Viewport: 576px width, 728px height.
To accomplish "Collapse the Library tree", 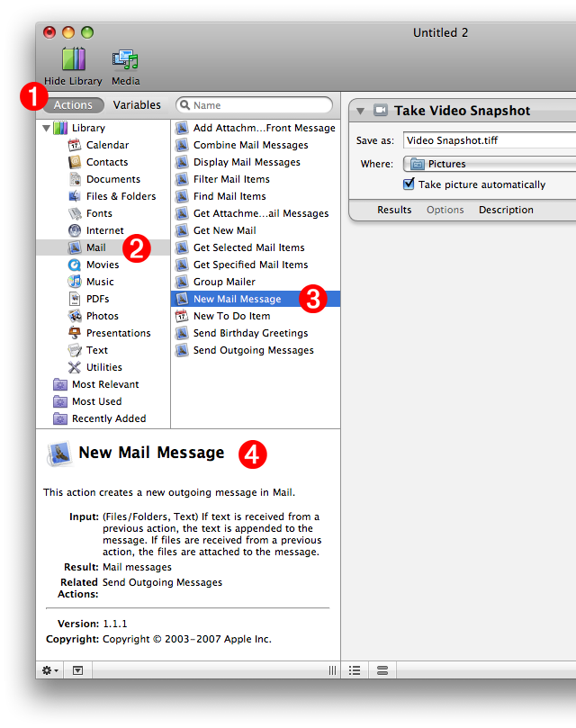I will click(x=46, y=128).
